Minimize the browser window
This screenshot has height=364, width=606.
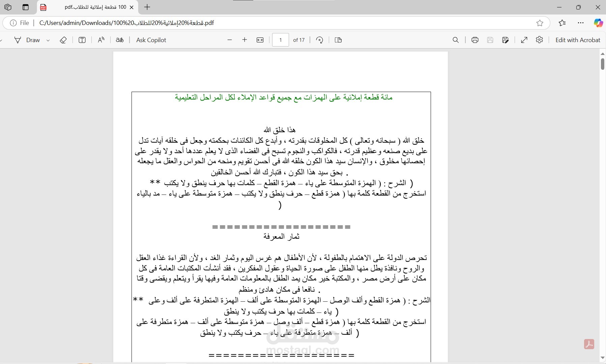(x=559, y=7)
